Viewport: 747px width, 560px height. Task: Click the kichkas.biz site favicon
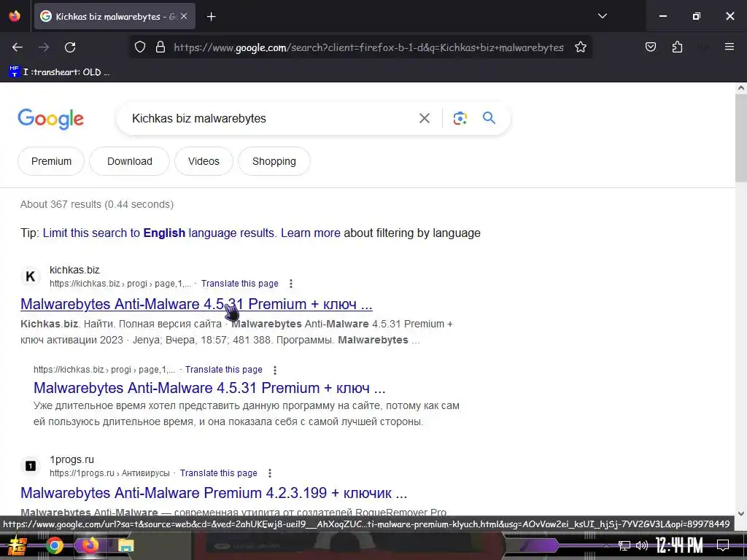[30, 276]
